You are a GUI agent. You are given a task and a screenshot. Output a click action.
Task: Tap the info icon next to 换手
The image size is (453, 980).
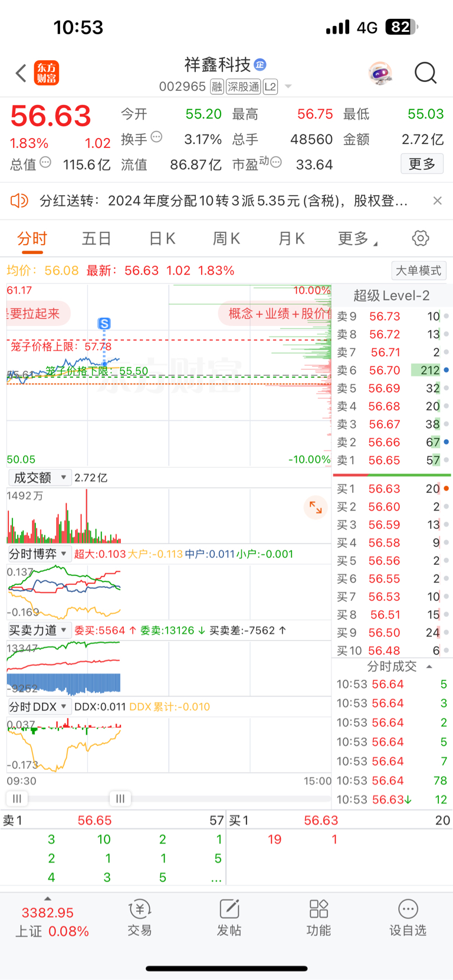156,137
